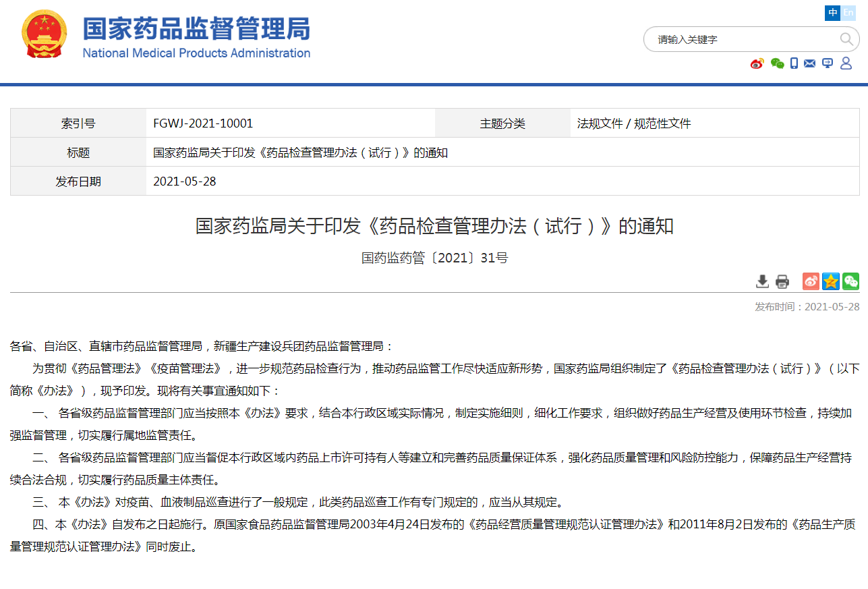
Task: Switch language to 中 (Chinese)
Action: click(832, 13)
